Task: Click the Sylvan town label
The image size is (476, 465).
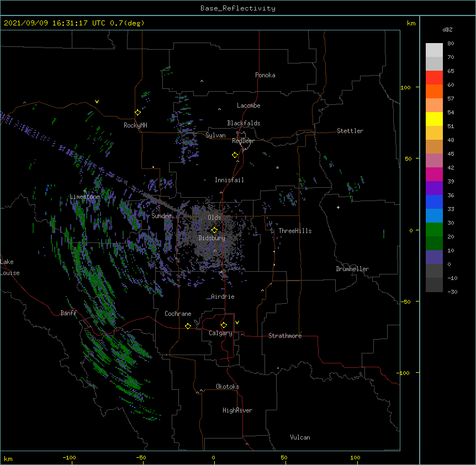Action: (x=215, y=135)
